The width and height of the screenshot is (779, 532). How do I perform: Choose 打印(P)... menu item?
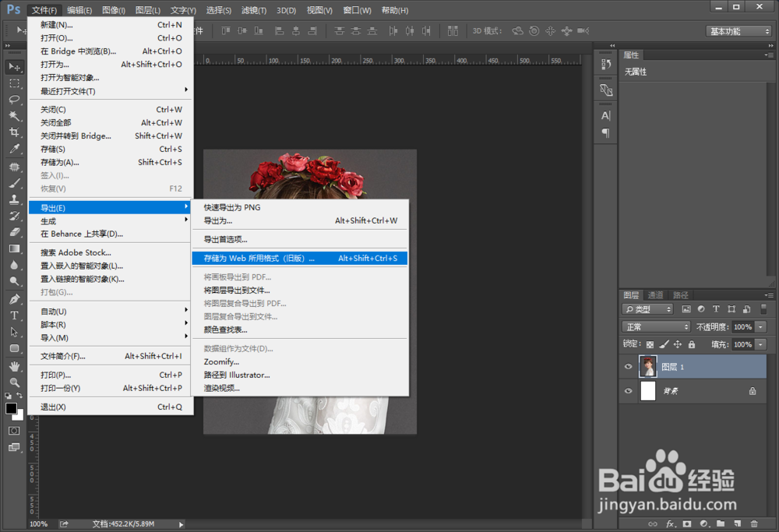click(x=111, y=375)
